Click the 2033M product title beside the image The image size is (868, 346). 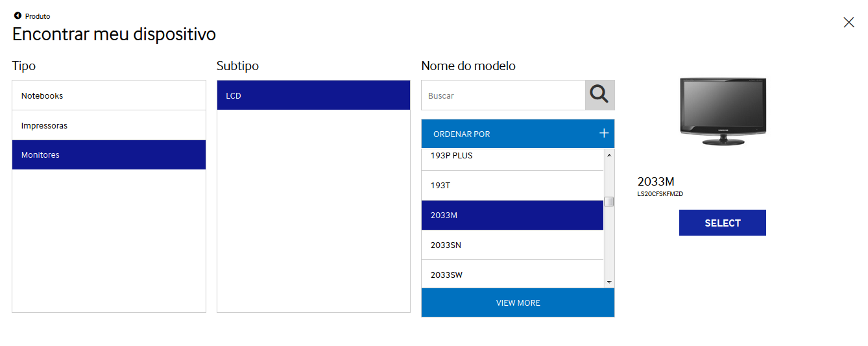656,182
